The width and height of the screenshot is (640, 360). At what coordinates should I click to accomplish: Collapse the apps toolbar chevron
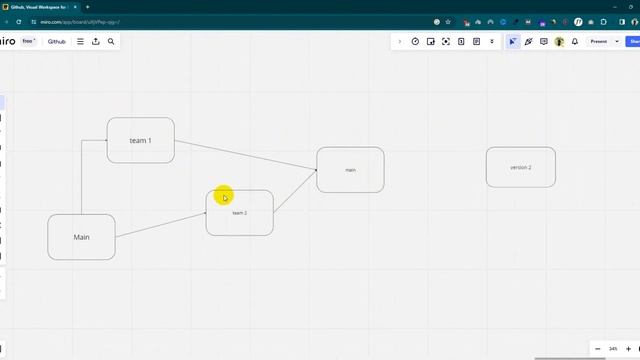coord(400,42)
